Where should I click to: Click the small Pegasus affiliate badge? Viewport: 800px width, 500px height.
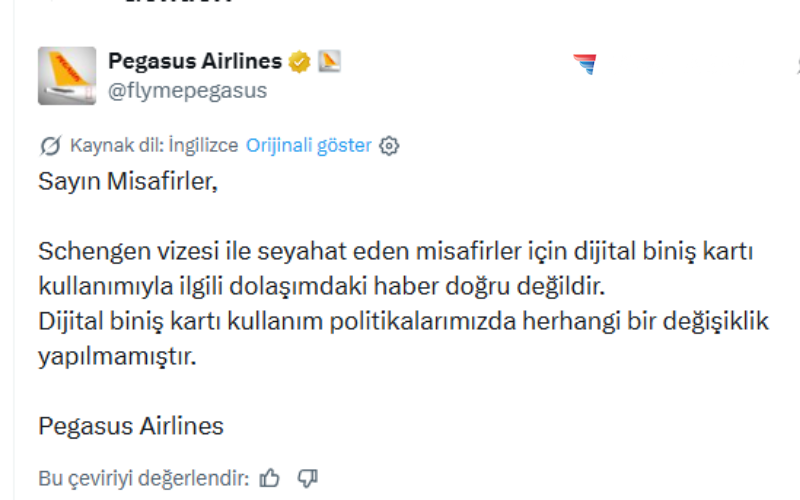point(329,62)
